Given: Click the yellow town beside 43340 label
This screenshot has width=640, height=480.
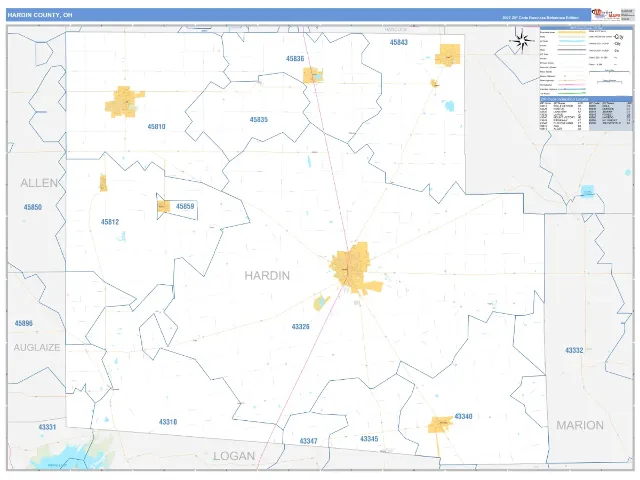Looking at the screenshot, I should pyautogui.click(x=440, y=425).
